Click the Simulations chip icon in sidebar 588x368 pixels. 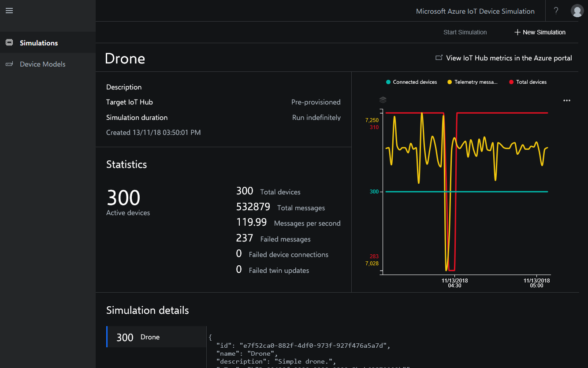[9, 42]
